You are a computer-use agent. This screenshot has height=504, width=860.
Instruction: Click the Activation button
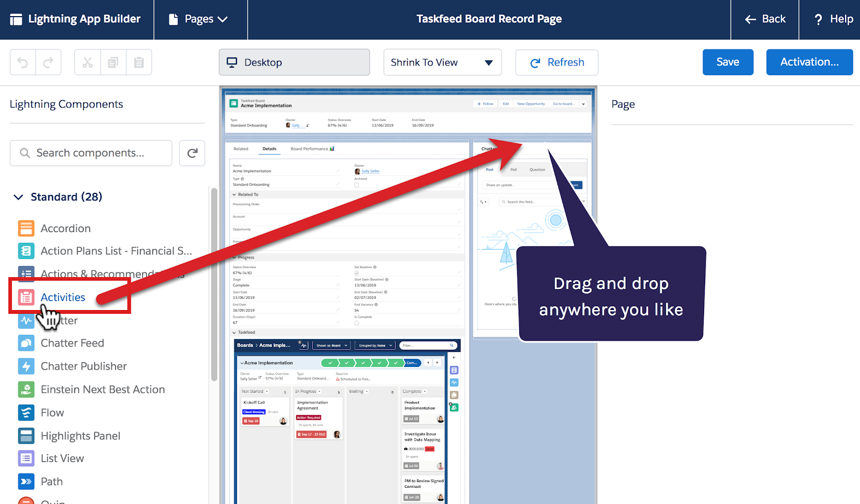809,62
